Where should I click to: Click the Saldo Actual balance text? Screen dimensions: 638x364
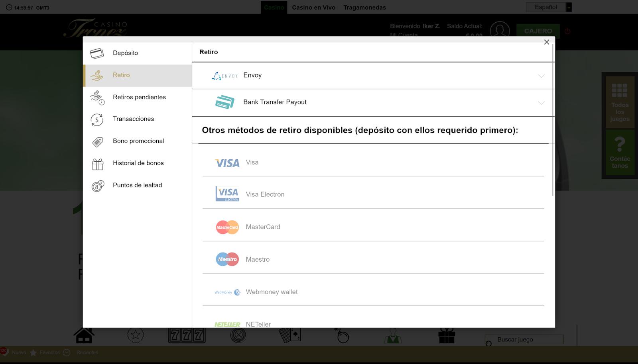[465, 26]
